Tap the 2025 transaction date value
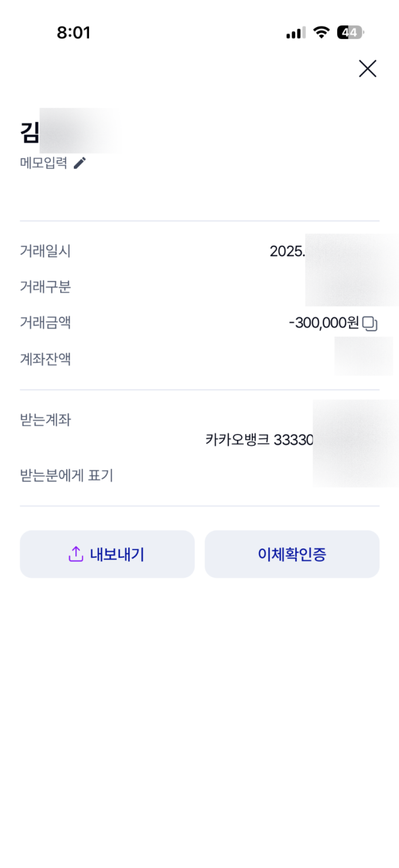Viewport: 399px width, 868px height. point(287,251)
